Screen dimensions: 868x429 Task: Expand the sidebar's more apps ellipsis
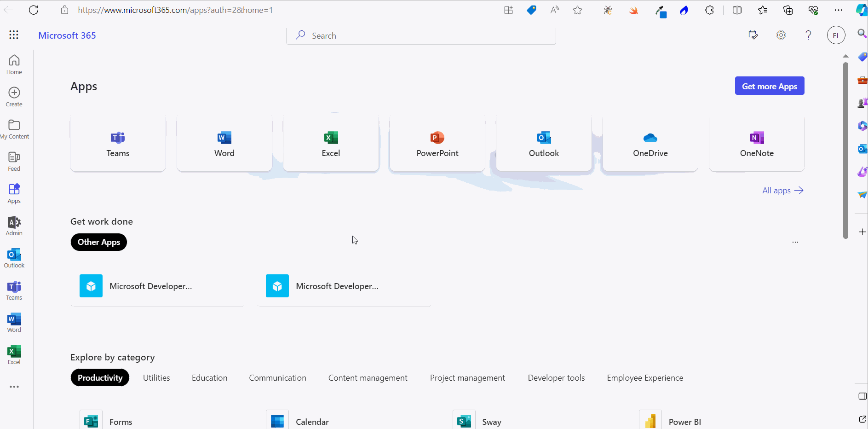click(x=14, y=387)
